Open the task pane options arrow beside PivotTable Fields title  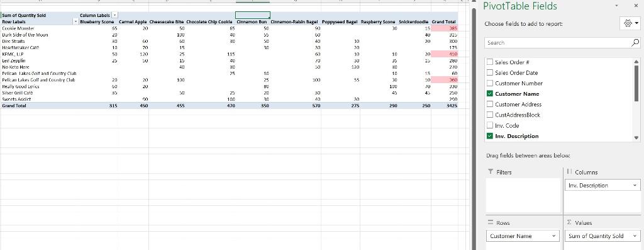coord(616,5)
